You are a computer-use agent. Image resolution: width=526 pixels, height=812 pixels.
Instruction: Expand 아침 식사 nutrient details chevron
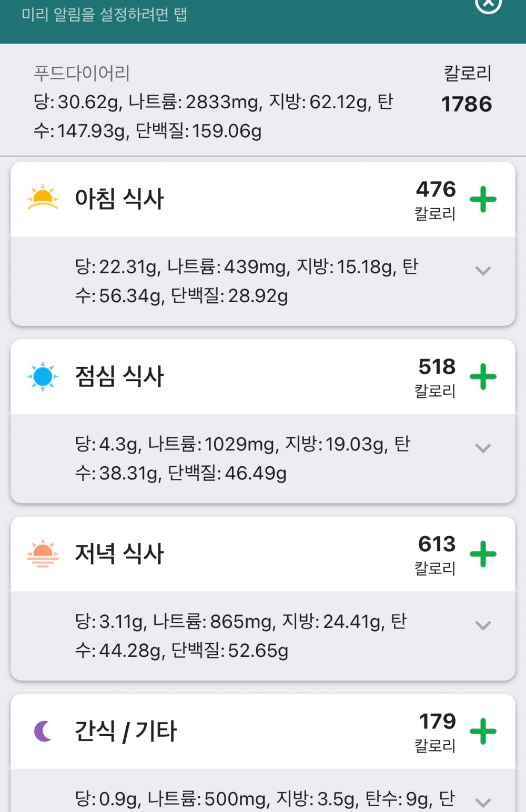click(483, 271)
